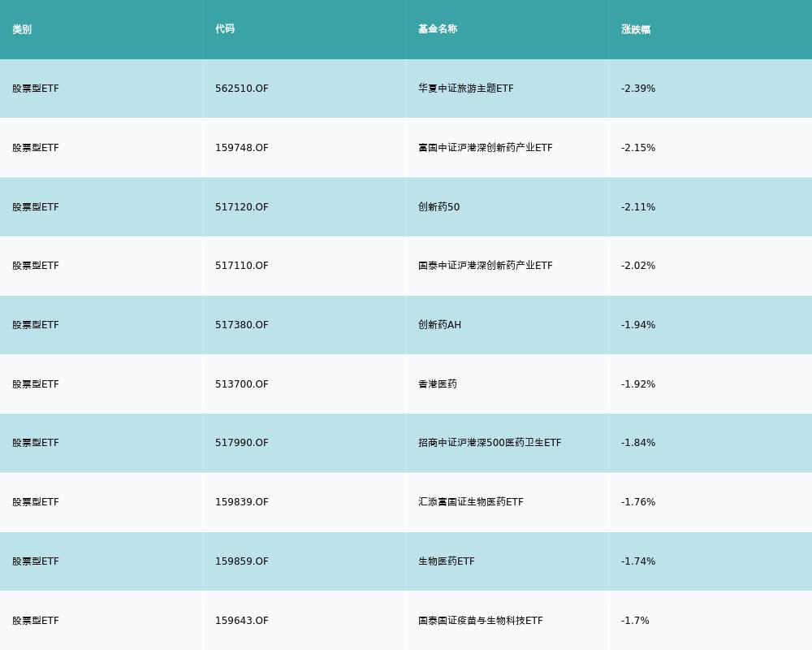This screenshot has height=650, width=812.
Task: Click the -1.84% change value
Action: pyautogui.click(x=638, y=443)
